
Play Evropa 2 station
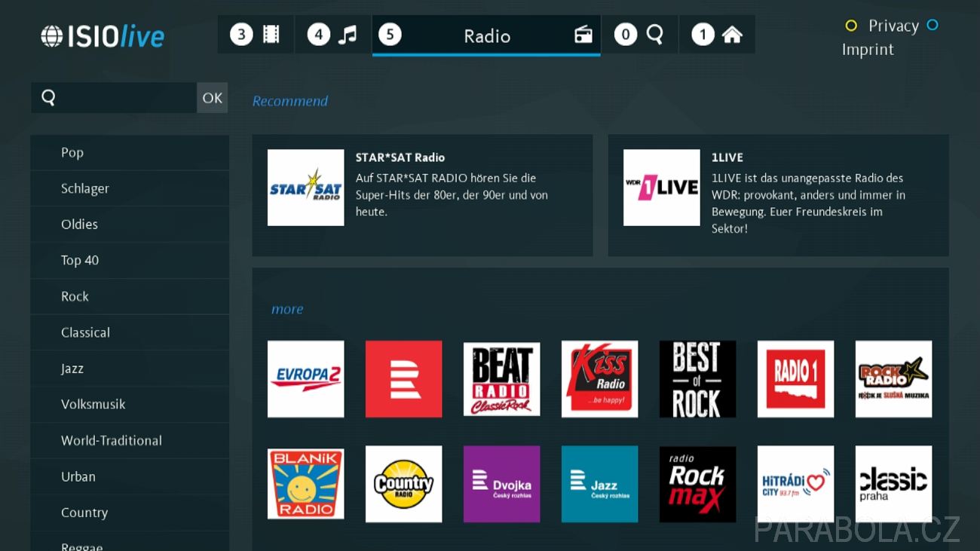click(305, 379)
